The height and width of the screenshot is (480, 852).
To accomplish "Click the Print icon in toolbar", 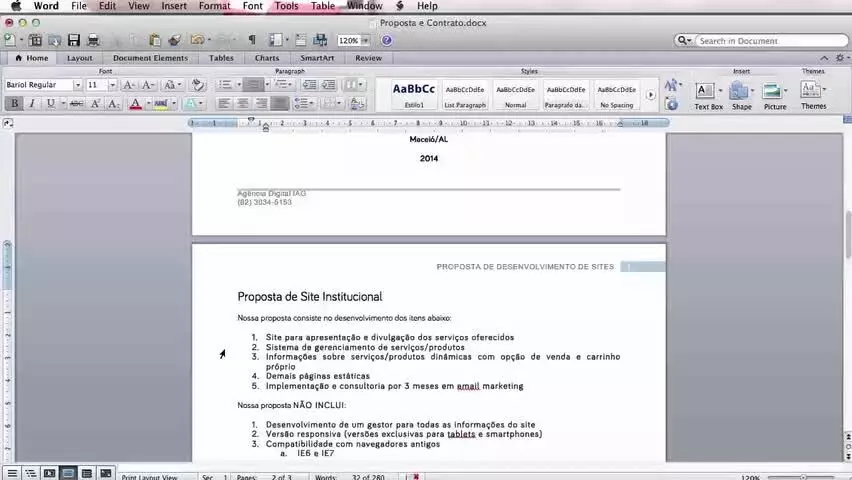I will pyautogui.click(x=93, y=40).
